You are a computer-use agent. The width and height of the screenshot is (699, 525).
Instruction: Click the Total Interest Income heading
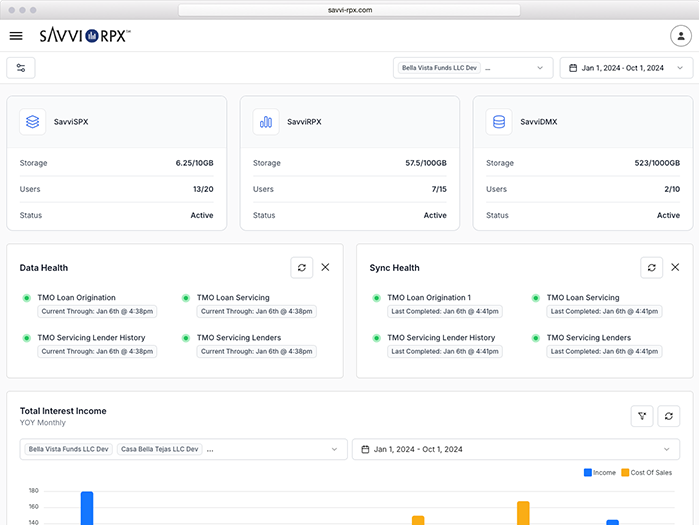(x=63, y=411)
